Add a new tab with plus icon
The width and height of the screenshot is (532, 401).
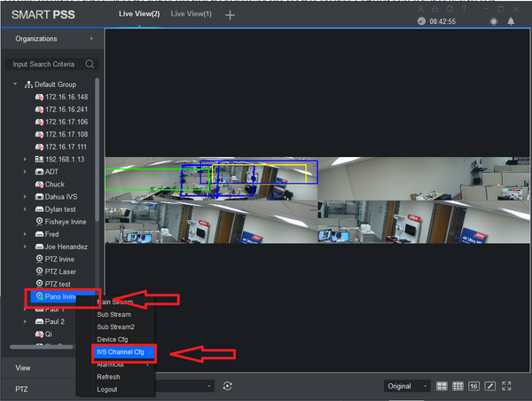[230, 15]
